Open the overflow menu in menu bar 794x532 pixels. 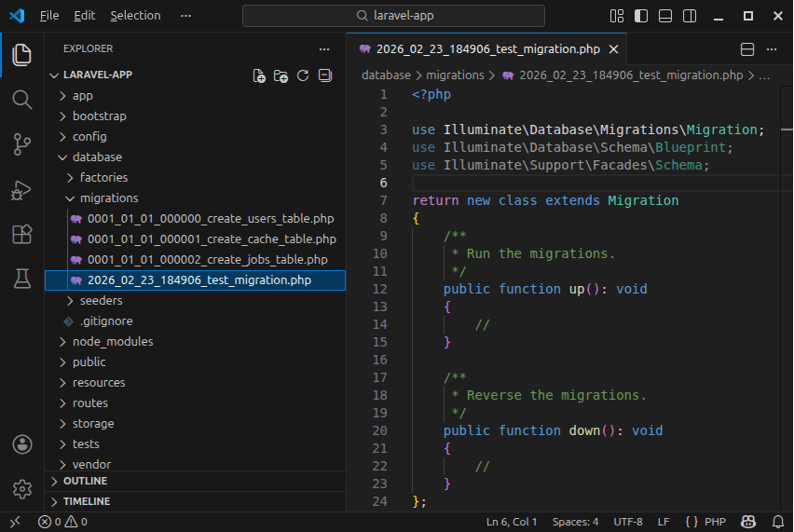tap(185, 16)
